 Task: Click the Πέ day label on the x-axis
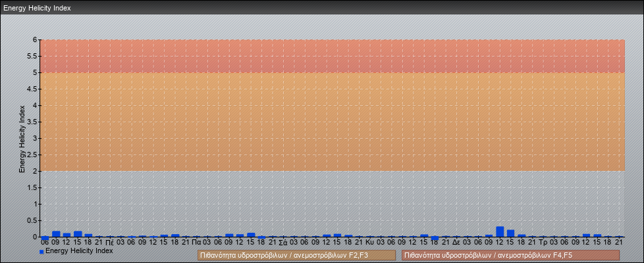110,243
